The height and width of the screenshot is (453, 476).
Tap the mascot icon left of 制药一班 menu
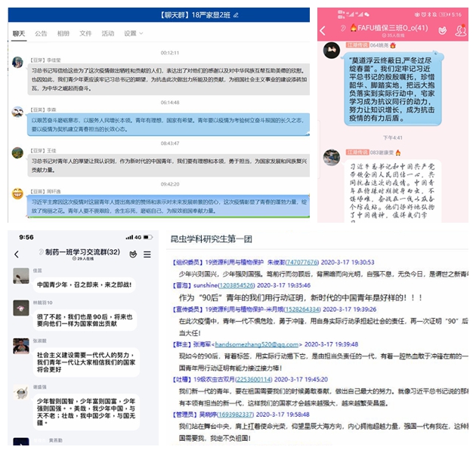131,254
